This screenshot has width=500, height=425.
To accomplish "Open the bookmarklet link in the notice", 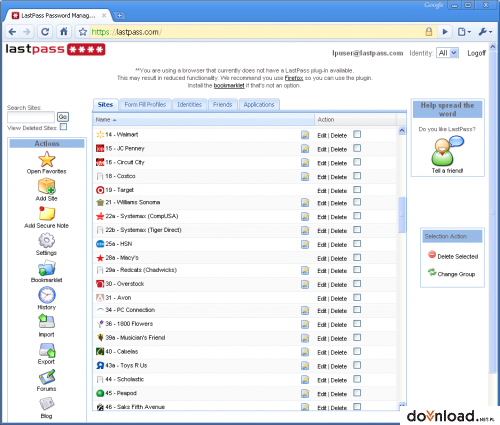I will [x=229, y=86].
